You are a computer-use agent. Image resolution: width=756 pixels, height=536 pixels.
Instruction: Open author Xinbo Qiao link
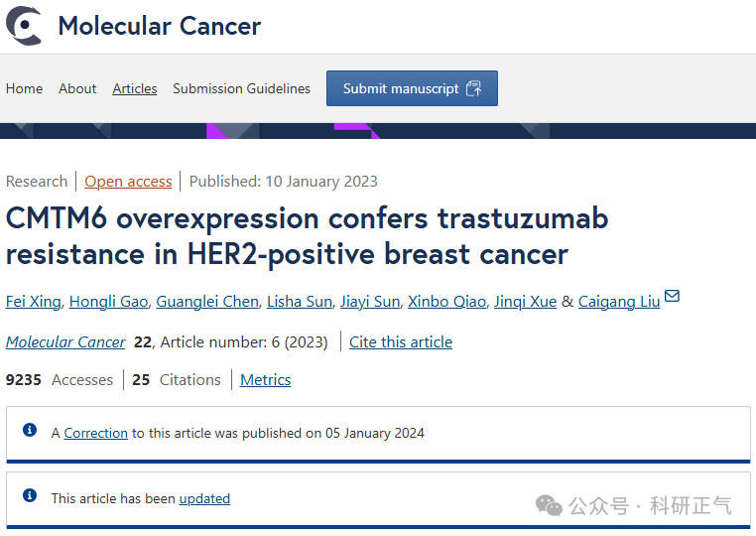[446, 302]
